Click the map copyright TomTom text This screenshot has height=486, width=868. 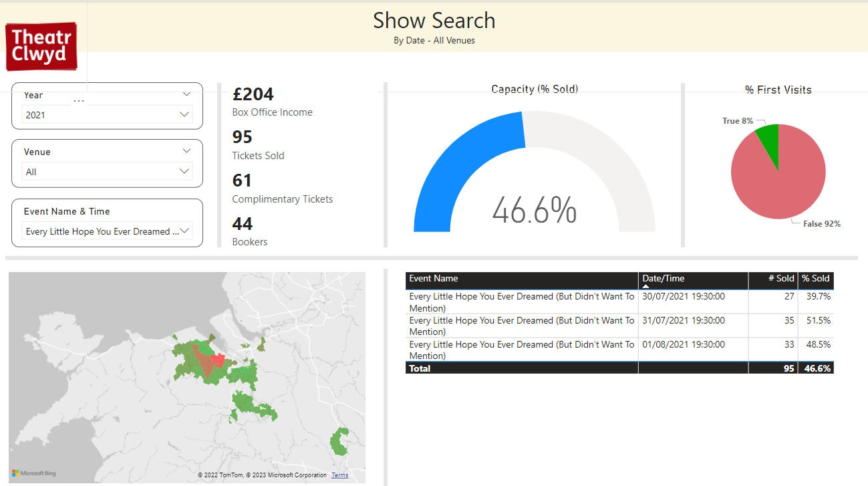(x=262, y=475)
